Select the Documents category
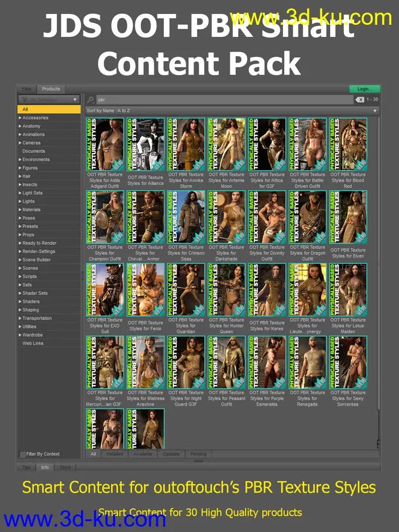 (x=34, y=151)
